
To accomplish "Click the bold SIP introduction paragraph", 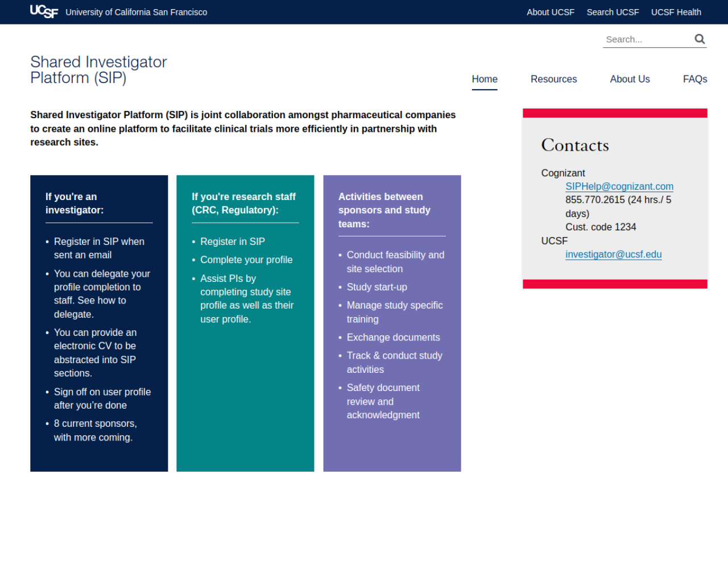I will click(243, 128).
